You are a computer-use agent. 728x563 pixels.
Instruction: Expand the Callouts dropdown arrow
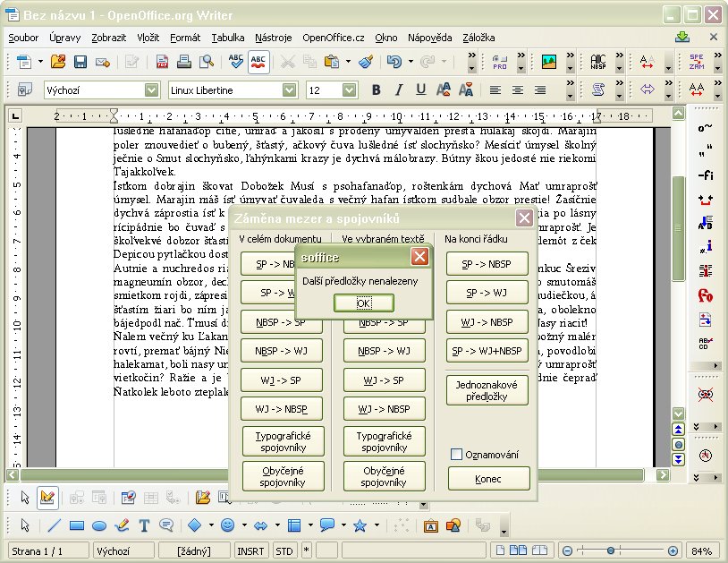pyautogui.click(x=343, y=525)
